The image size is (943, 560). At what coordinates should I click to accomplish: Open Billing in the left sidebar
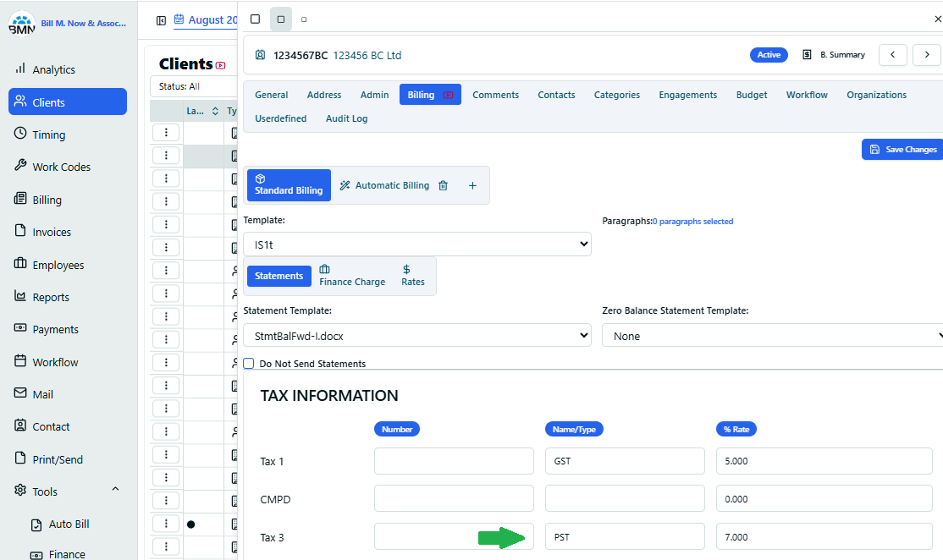point(38,200)
